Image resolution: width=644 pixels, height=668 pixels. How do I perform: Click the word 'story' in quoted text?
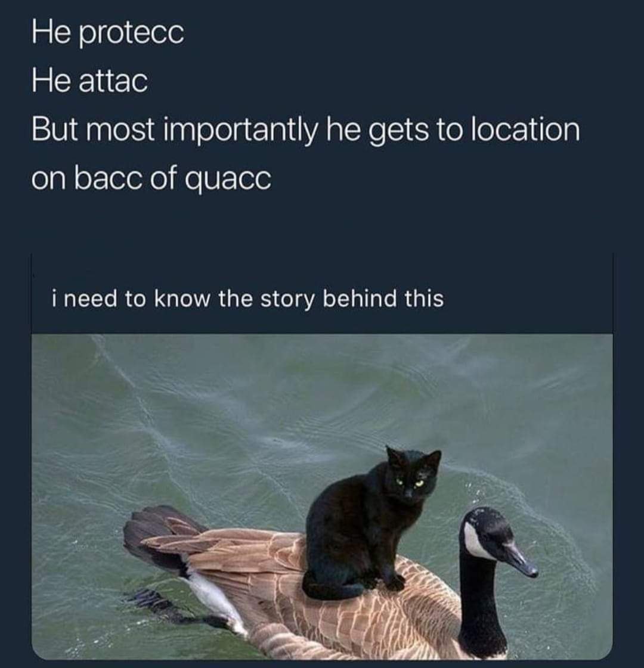(x=287, y=299)
